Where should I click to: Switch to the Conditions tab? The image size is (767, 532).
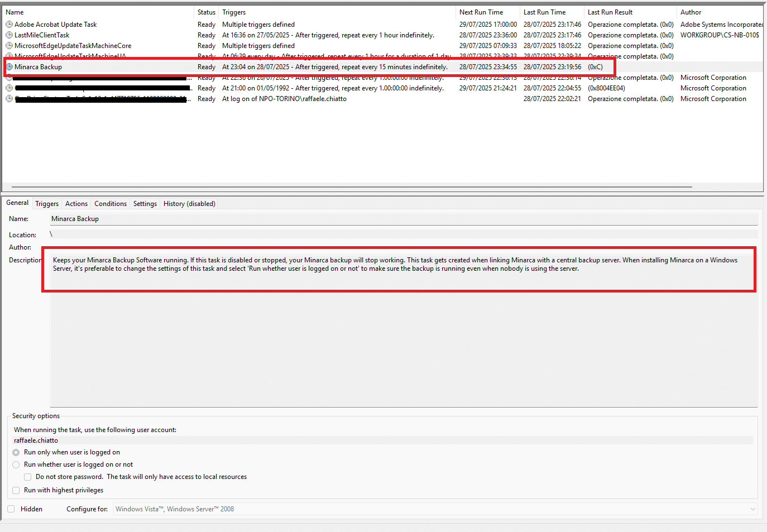[x=111, y=204]
